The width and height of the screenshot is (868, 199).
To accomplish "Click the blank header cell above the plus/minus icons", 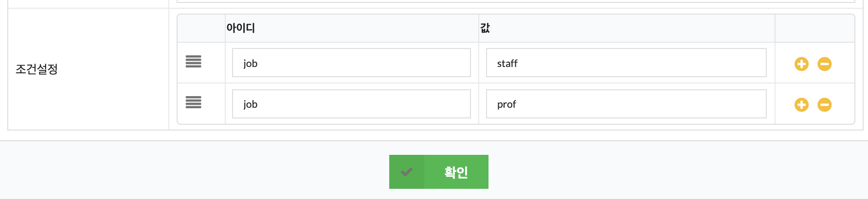I will [814, 28].
